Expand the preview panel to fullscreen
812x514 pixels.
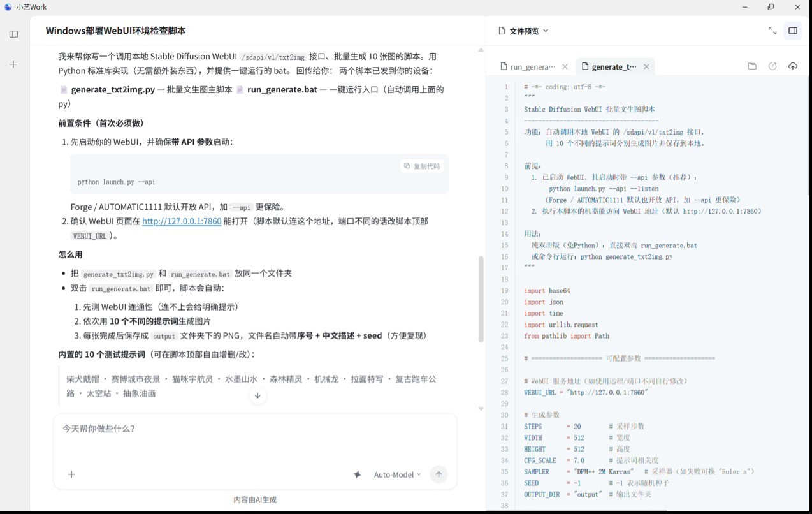772,31
